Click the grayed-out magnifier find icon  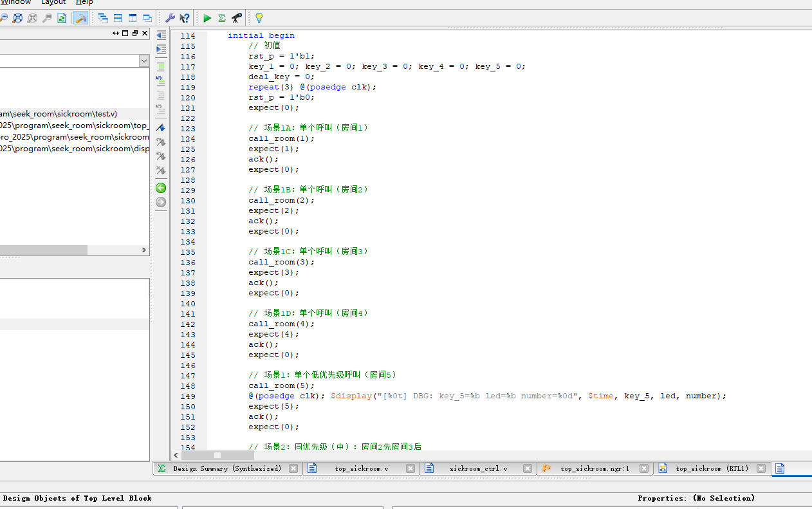pyautogui.click(x=47, y=18)
